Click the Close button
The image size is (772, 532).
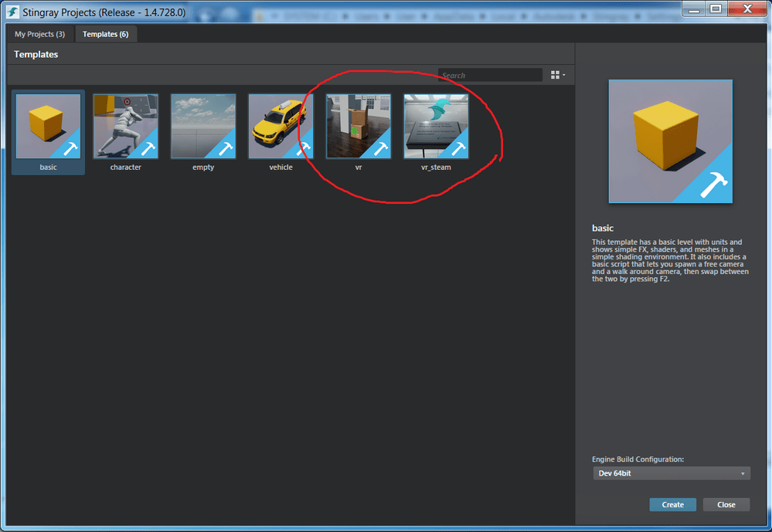pos(726,504)
